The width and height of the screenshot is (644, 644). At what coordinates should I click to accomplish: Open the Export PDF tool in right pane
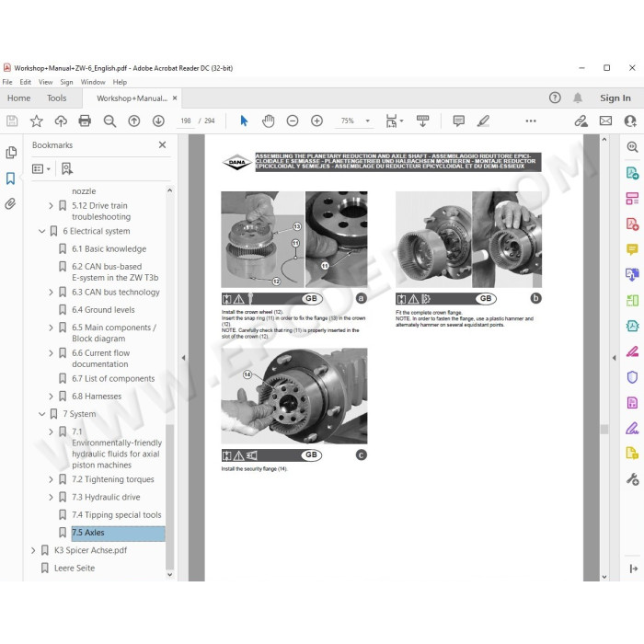[x=632, y=173]
